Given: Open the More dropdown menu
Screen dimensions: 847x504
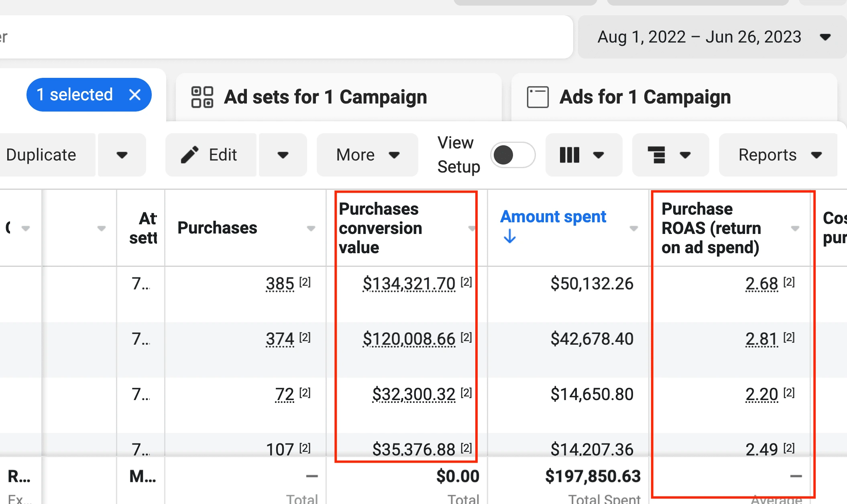Looking at the screenshot, I should [367, 155].
